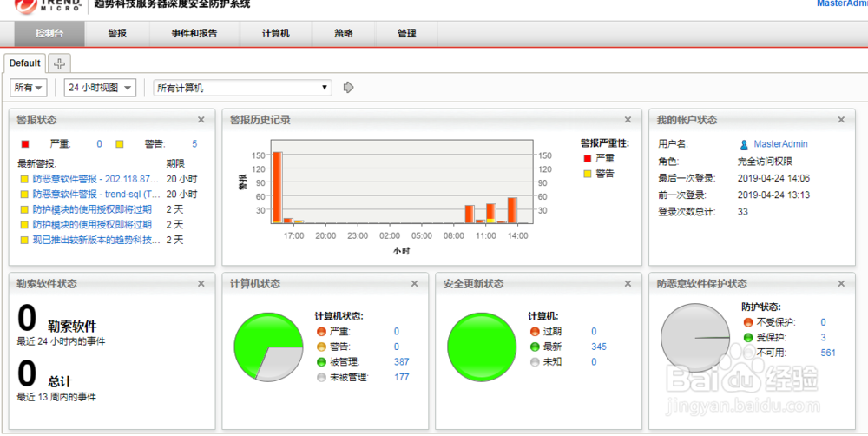
Task: Open computer status 警告 count 0
Action: click(397, 347)
